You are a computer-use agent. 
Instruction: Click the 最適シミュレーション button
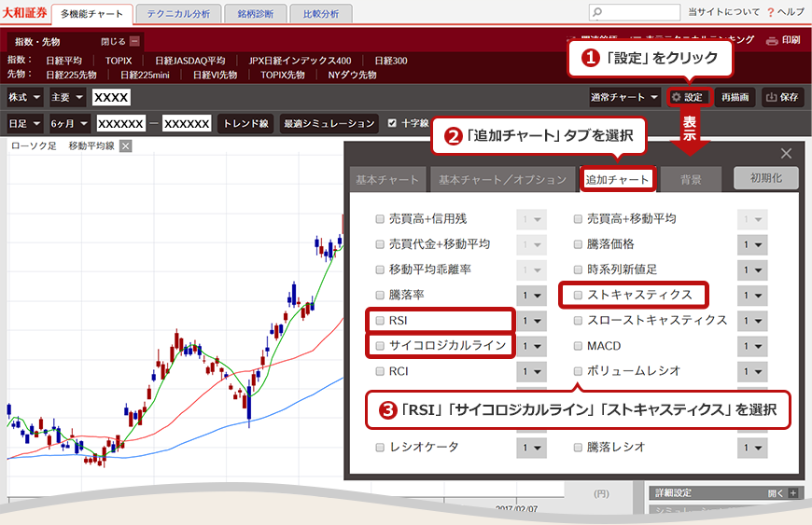(x=329, y=124)
